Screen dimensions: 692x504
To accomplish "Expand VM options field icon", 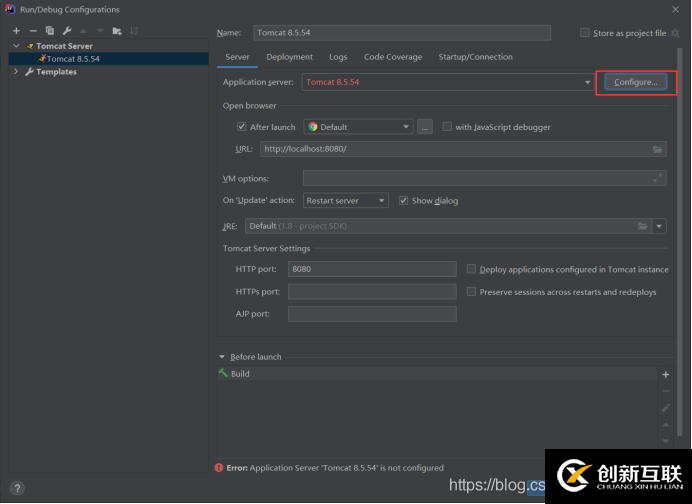I will (658, 178).
